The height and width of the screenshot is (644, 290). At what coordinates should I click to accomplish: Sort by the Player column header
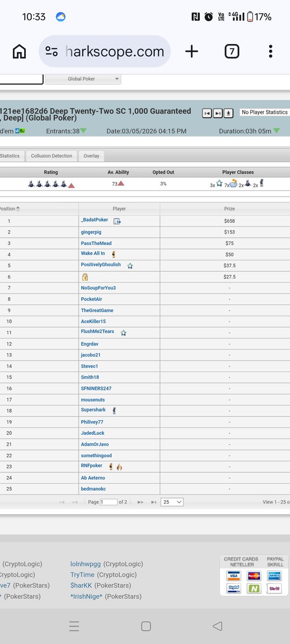click(x=119, y=209)
